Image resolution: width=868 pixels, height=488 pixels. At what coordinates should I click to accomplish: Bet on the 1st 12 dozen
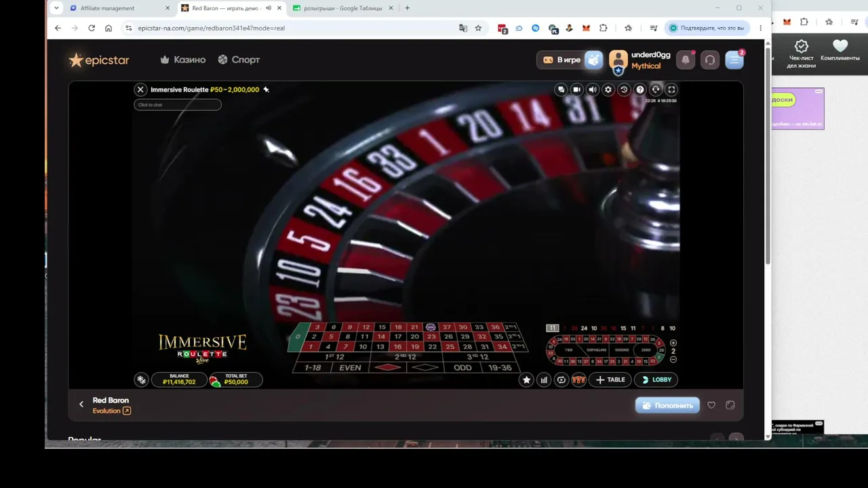tap(334, 357)
